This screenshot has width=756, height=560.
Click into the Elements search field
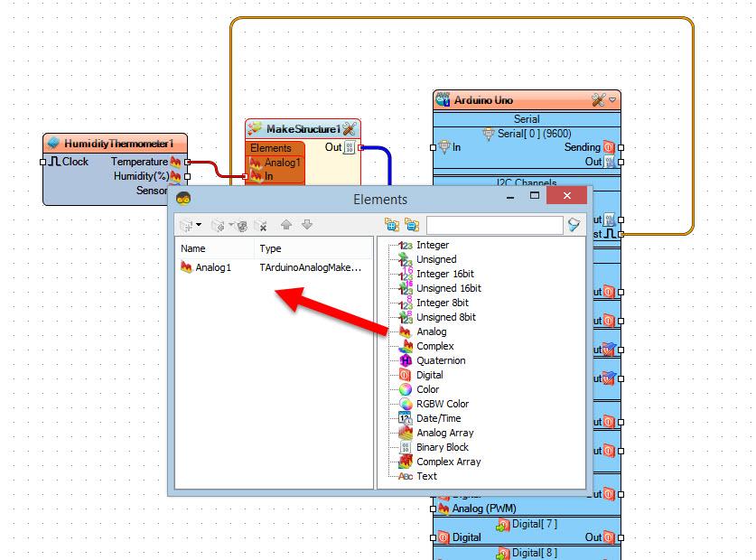495,225
